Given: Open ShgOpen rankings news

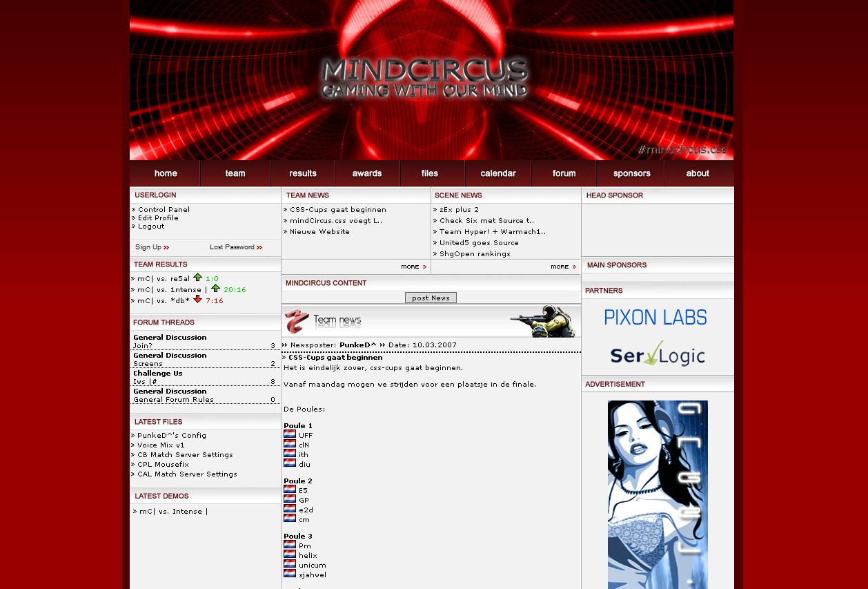Looking at the screenshot, I should point(475,254).
